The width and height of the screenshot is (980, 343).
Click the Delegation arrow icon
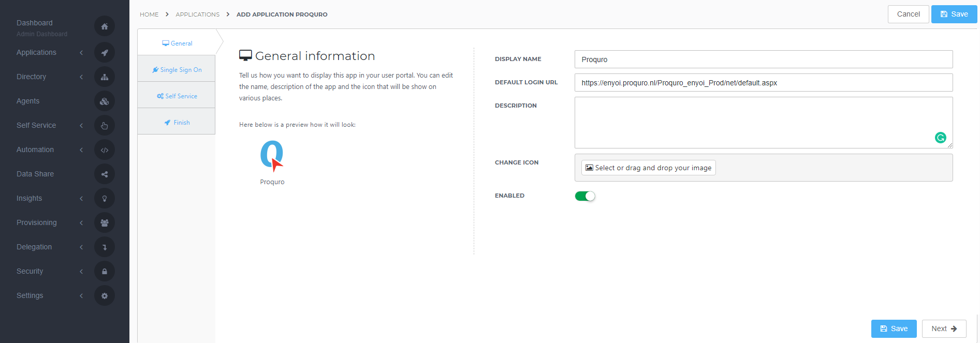(105, 247)
